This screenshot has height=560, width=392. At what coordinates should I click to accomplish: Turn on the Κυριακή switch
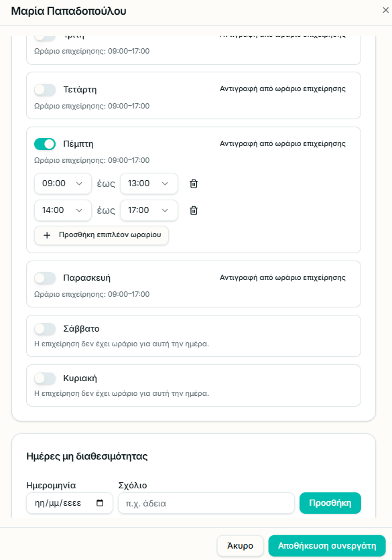(x=45, y=378)
